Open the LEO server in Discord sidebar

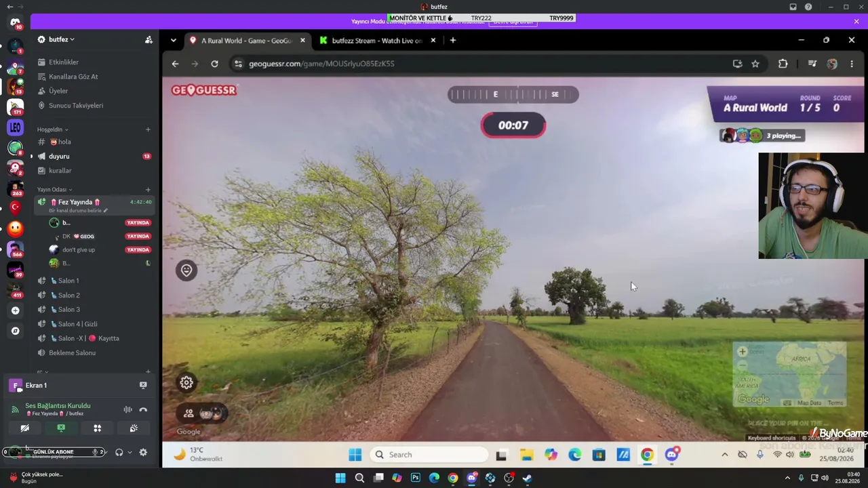(15, 127)
